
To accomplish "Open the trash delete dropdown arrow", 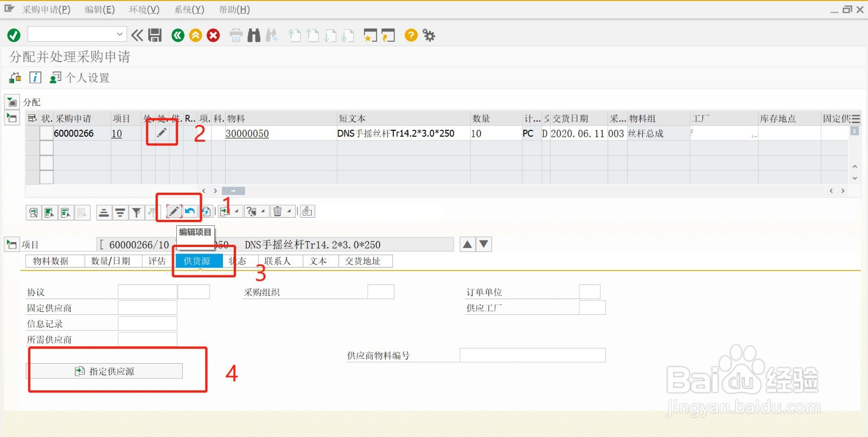I will pos(289,211).
